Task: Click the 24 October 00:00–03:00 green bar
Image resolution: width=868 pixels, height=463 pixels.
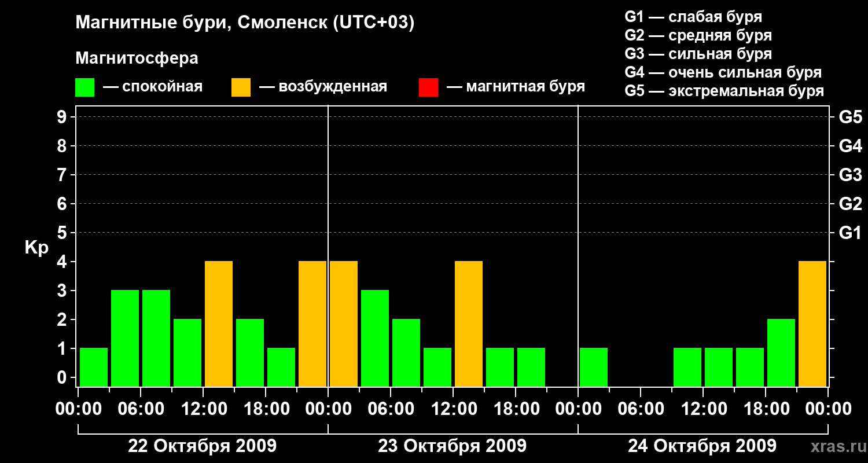Action: click(x=594, y=367)
